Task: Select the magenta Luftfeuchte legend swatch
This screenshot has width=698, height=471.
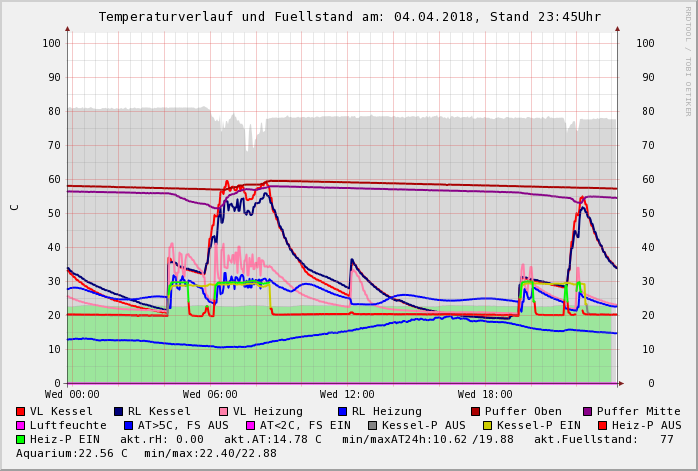Action: point(20,425)
